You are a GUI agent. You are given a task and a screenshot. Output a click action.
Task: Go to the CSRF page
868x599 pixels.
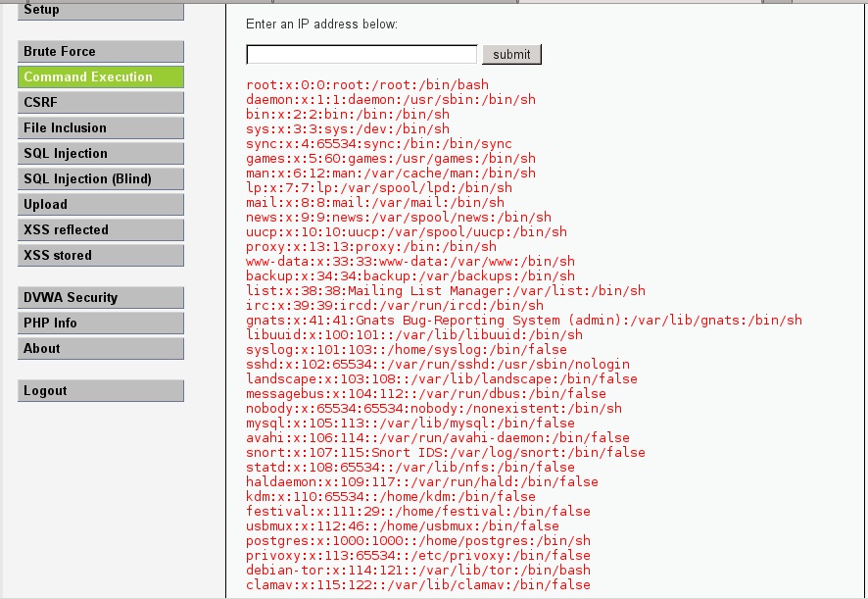tap(100, 103)
